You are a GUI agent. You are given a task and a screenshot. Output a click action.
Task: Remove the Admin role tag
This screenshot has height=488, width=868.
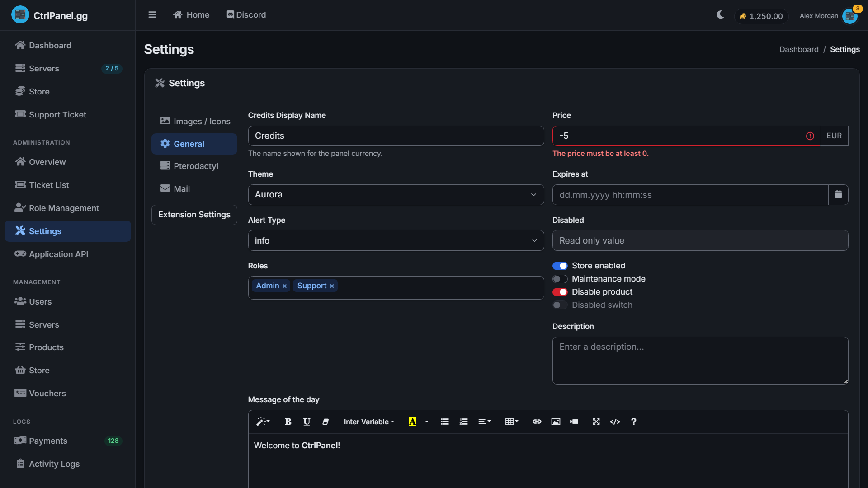coord(284,286)
